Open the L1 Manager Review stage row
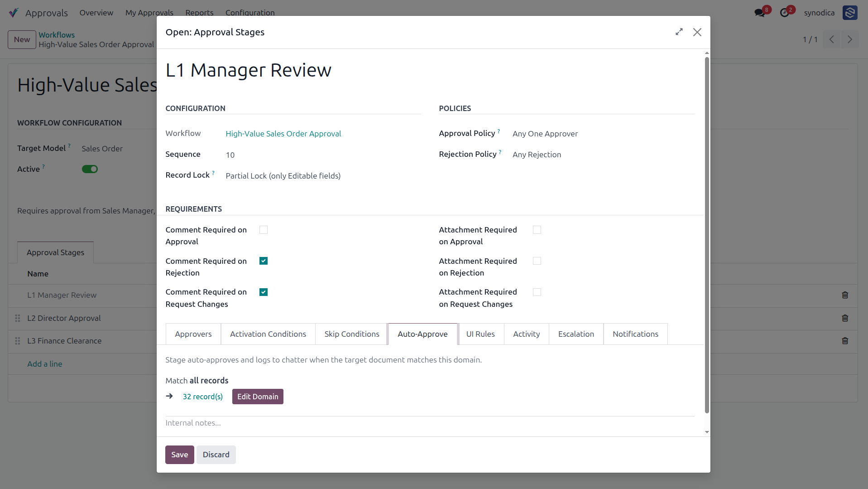 point(62,295)
